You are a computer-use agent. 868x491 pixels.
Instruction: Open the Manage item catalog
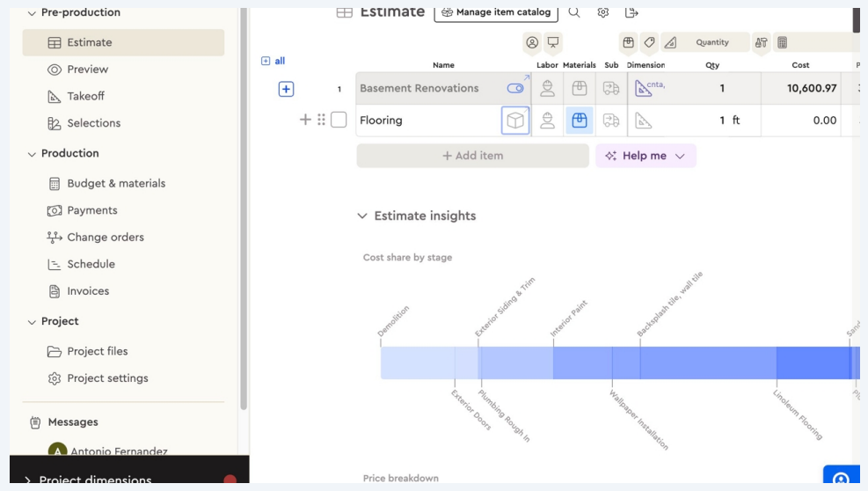click(x=496, y=12)
